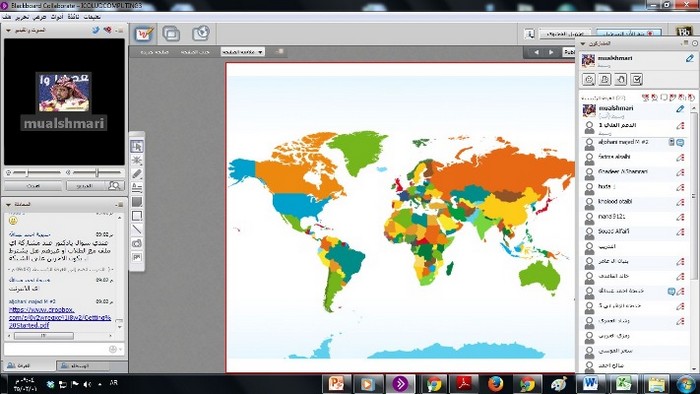This screenshot has width=700, height=394.
Task: Open the page selector dropdown
Action: point(242,52)
